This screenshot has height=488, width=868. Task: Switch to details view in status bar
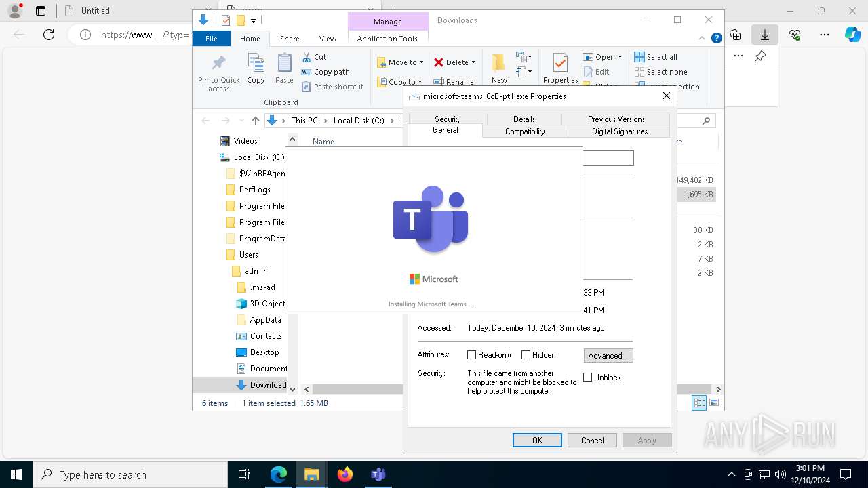point(699,403)
